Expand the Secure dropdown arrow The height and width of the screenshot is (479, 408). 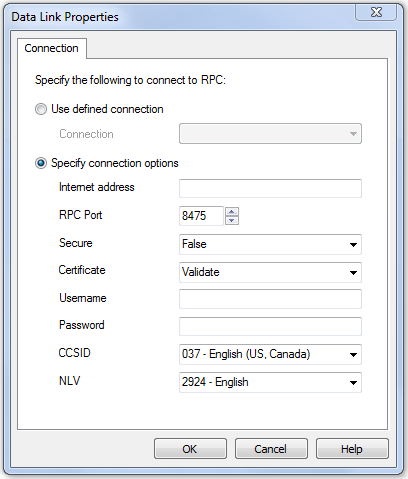pos(353,245)
